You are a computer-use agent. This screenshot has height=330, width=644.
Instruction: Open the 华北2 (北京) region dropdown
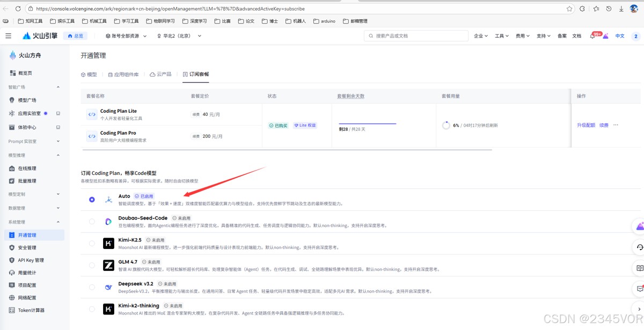[179, 36]
